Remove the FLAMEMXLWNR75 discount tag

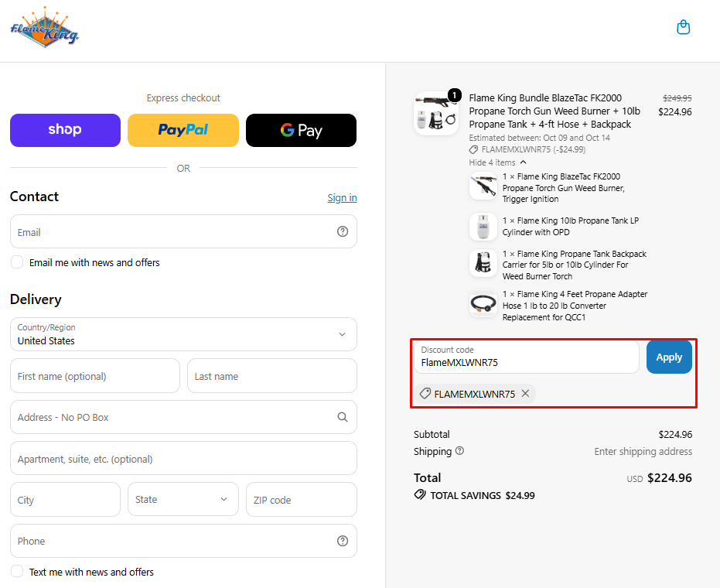coord(526,393)
